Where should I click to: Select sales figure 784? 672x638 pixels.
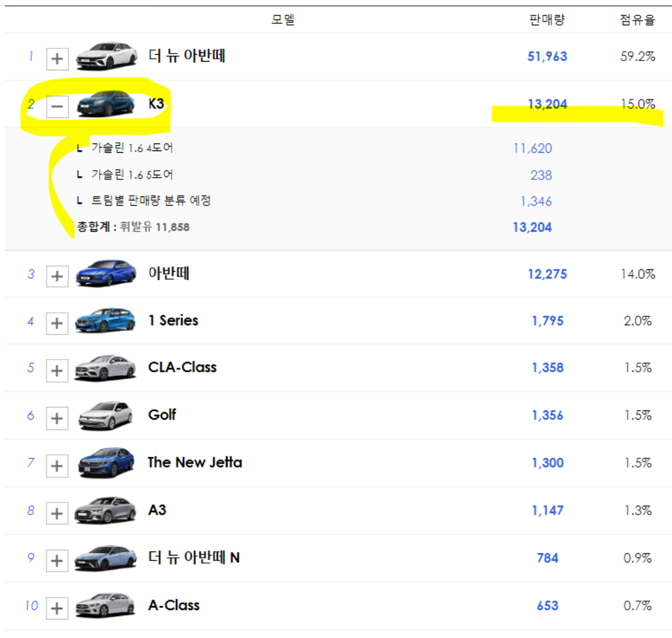(548, 558)
